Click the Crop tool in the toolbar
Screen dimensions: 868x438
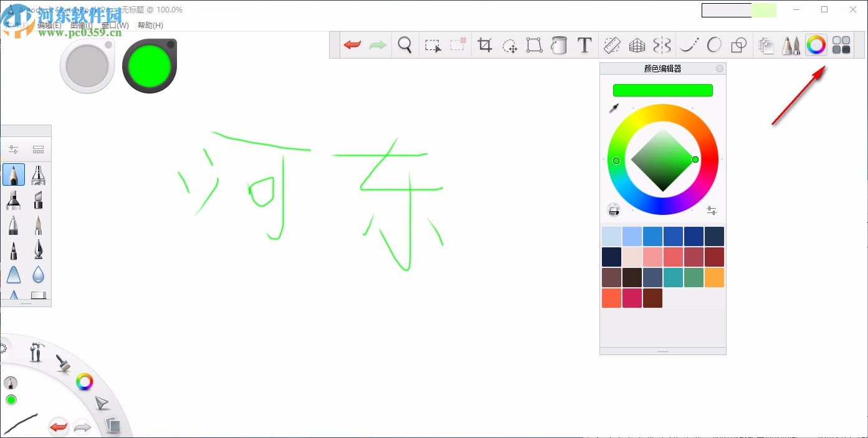(484, 44)
